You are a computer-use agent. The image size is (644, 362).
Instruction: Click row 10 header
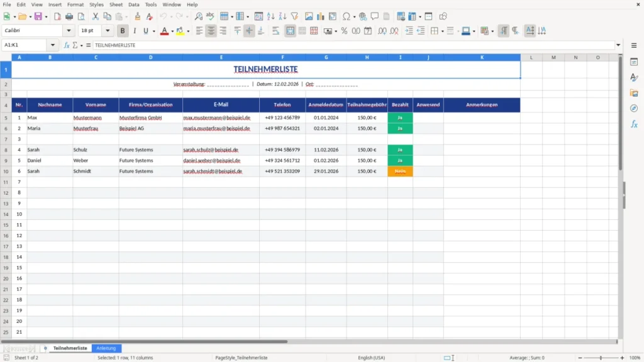[6, 171]
